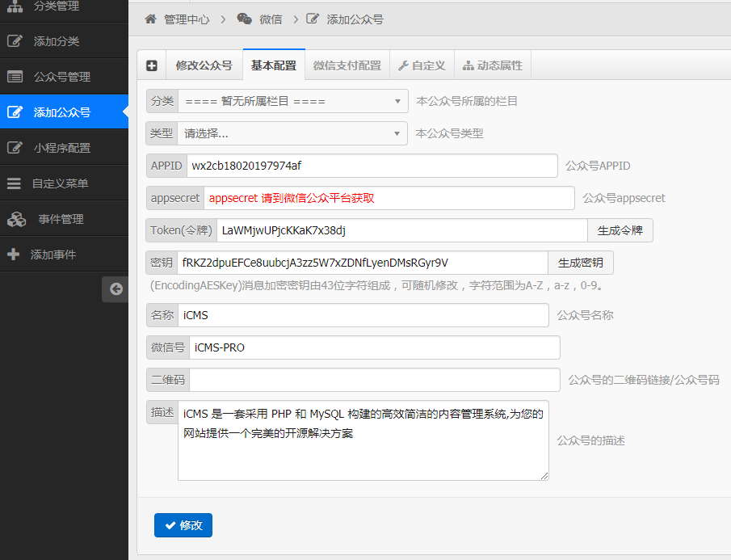Click the EncodingAESKey help text

[377, 285]
